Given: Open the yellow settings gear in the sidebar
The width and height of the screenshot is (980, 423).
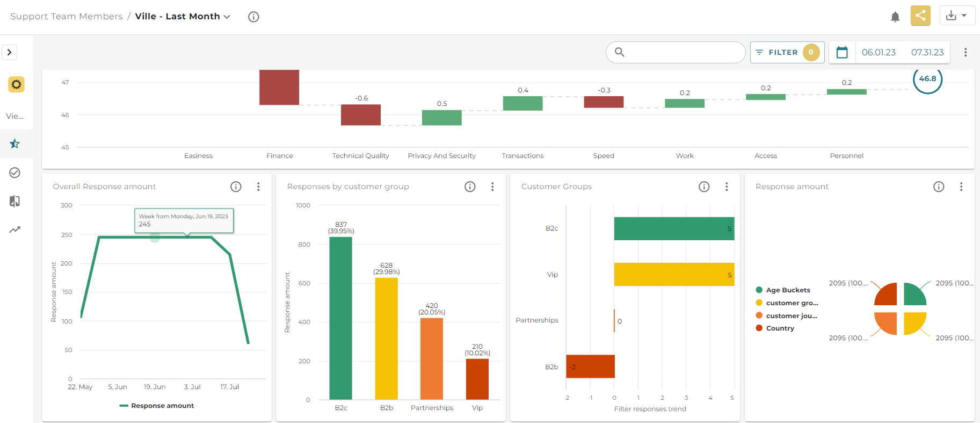Looking at the screenshot, I should coord(16,84).
